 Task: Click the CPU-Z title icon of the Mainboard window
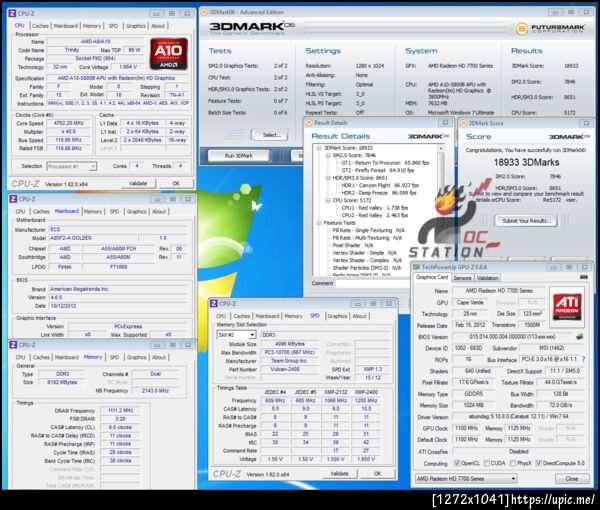[13, 199]
